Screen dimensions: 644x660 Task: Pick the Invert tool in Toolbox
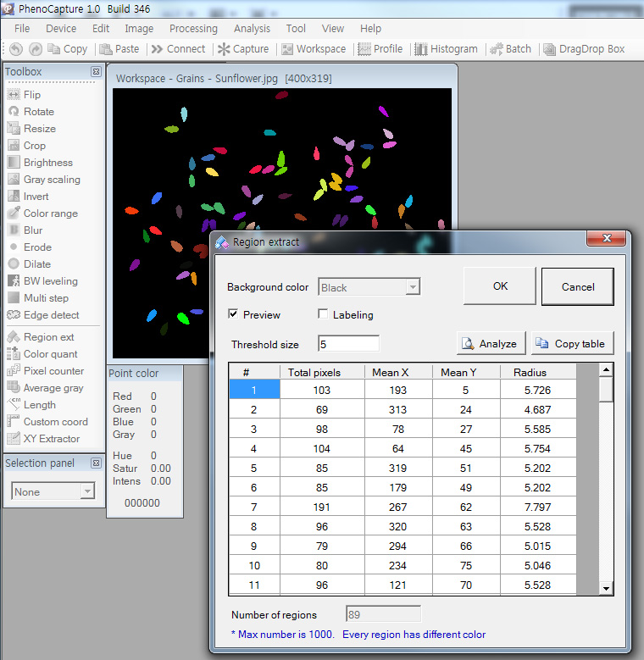click(x=36, y=197)
